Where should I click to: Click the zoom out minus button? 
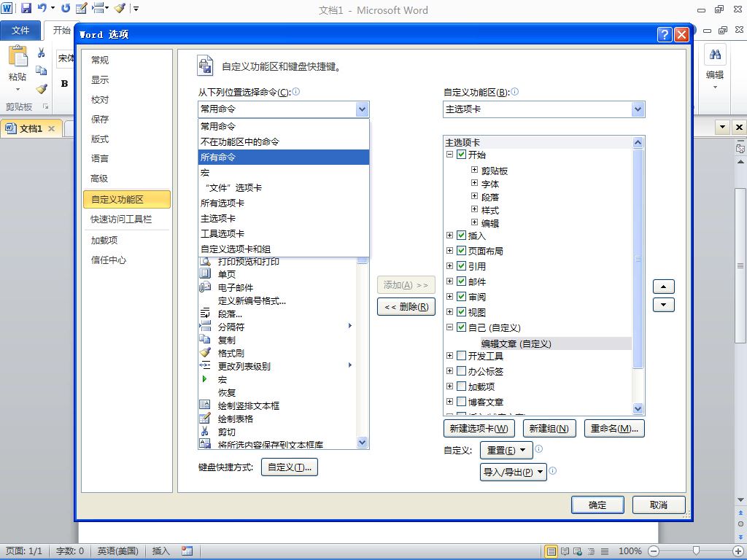pyautogui.click(x=654, y=551)
